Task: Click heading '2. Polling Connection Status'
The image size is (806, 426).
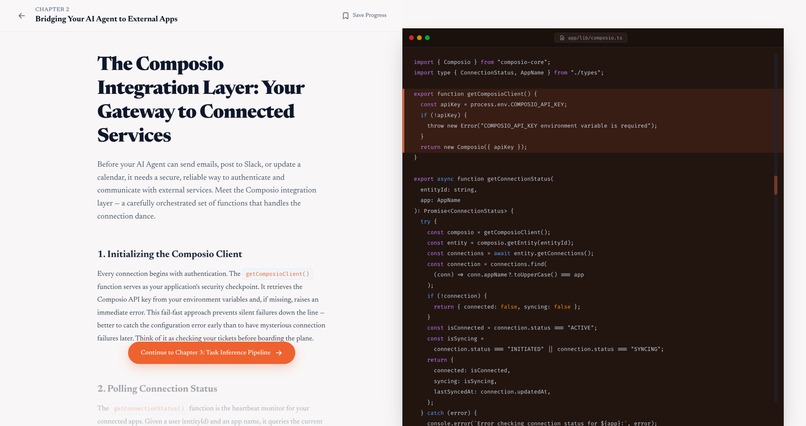Action: click(157, 388)
